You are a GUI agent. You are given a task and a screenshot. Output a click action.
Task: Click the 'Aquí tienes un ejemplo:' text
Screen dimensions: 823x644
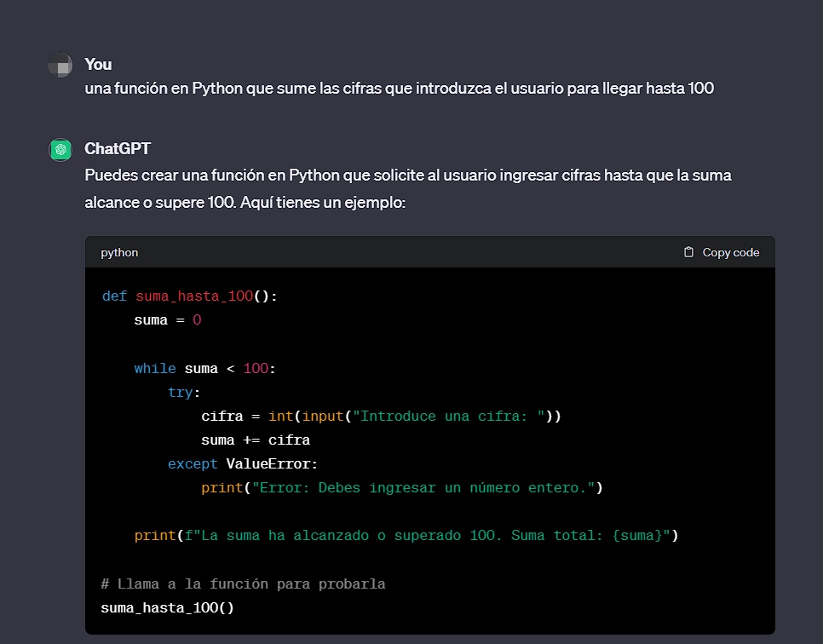point(323,202)
